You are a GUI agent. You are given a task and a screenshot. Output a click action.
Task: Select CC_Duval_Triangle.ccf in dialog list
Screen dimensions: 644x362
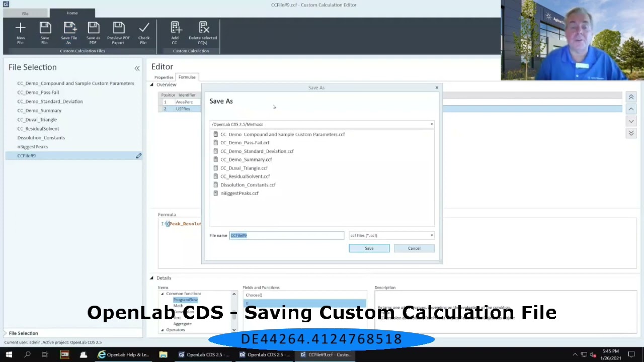pos(244,168)
